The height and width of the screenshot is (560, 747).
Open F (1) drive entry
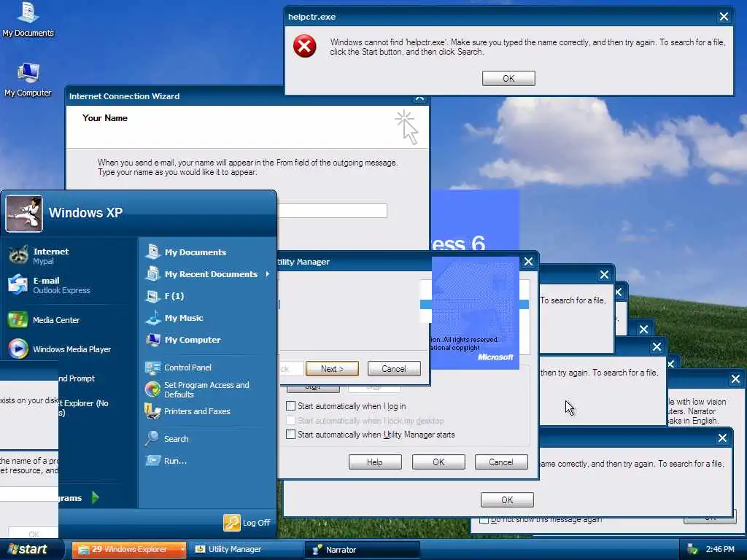click(165, 296)
